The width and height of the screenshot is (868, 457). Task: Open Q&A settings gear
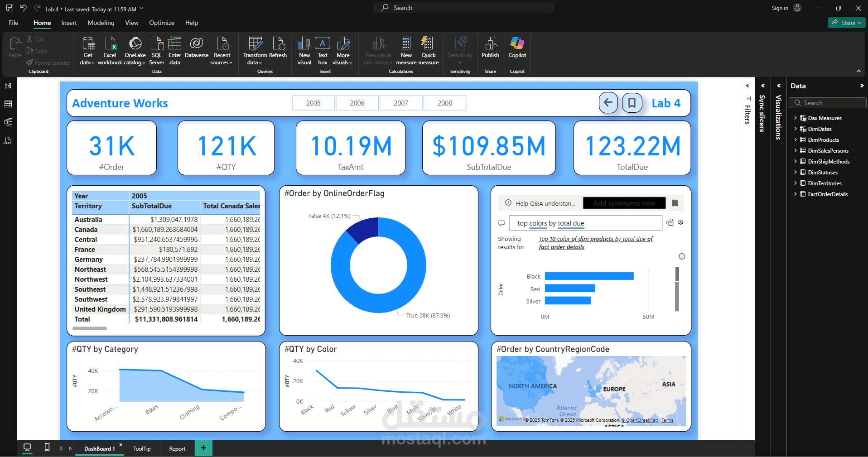point(680,222)
